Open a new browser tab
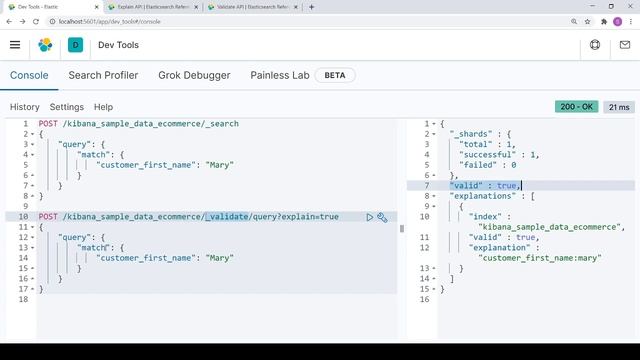The height and width of the screenshot is (360, 640). 311,7
